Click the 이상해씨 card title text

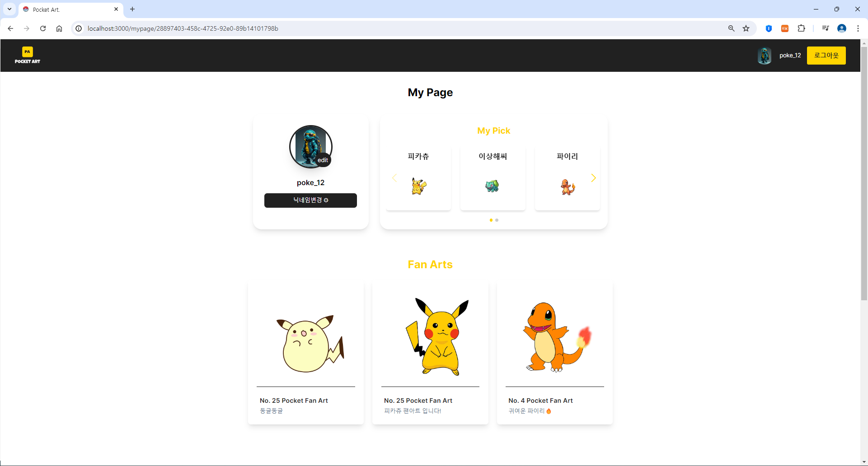tap(493, 156)
